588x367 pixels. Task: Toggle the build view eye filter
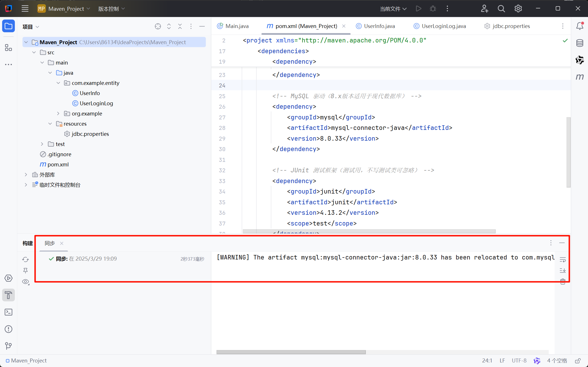tap(25, 282)
